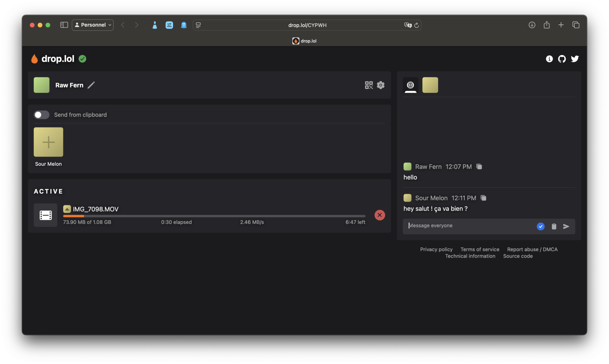Click the film strip file icon

(x=45, y=215)
